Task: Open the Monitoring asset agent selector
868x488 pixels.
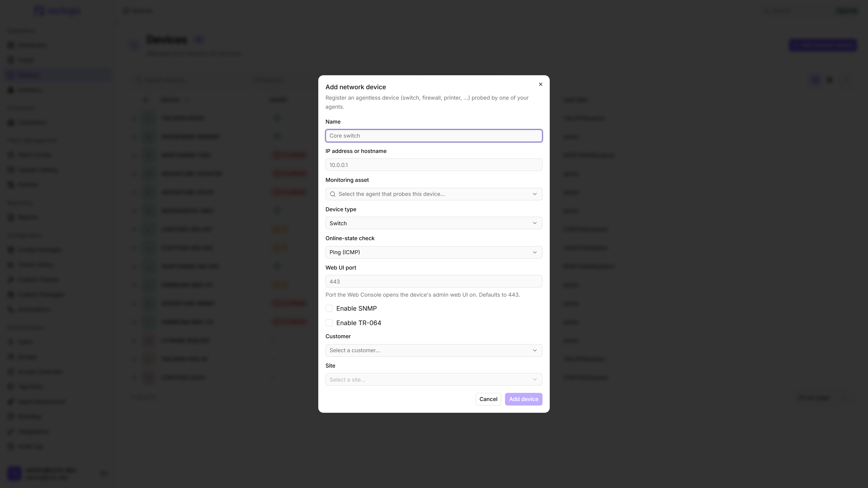Action: coord(434,194)
